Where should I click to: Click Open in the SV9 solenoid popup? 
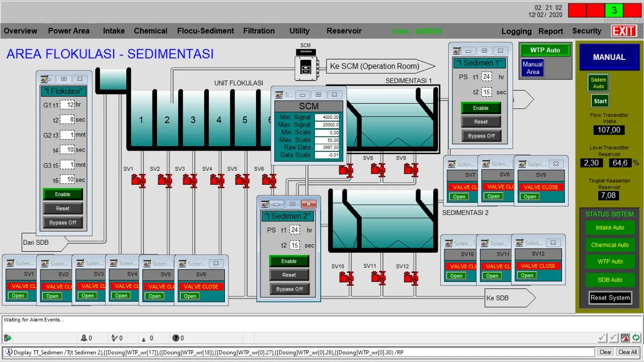click(530, 196)
